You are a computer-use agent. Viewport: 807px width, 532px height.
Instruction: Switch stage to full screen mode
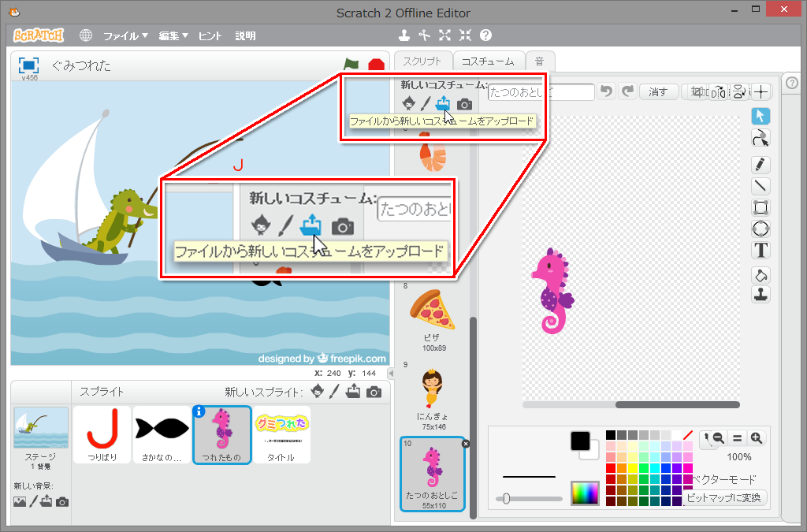28,65
